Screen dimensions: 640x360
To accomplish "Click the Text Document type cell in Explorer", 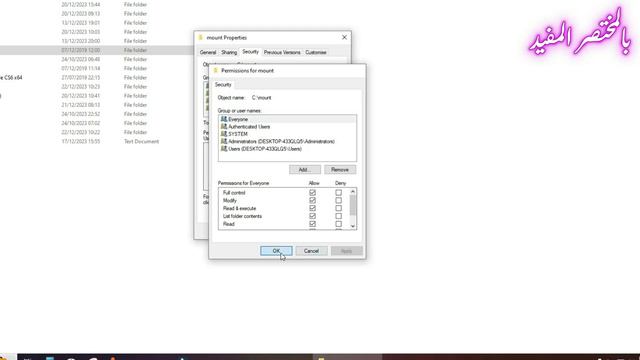I will 141,141.
